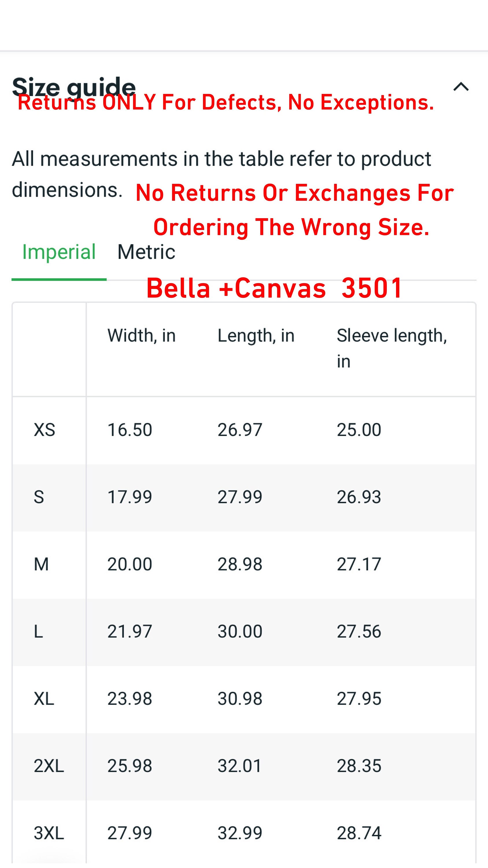Click the Width, in column header
Viewport: 488px width, 868px height.
tap(141, 336)
